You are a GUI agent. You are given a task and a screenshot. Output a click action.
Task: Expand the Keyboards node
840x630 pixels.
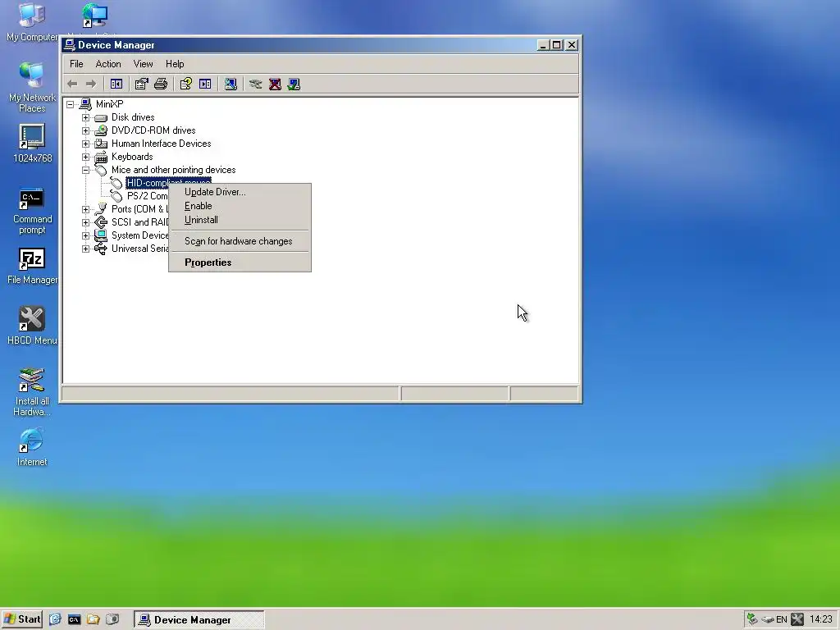(x=85, y=157)
